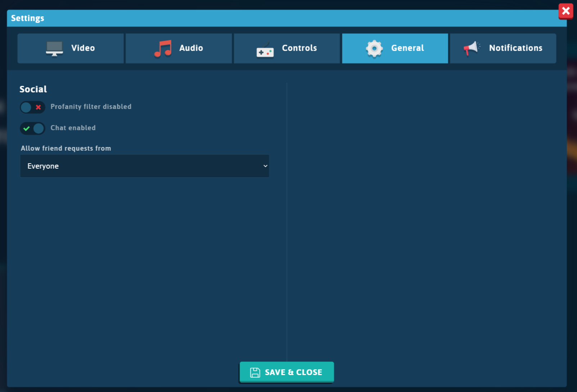The image size is (577, 392).
Task: Click the Settings title bar
Action: pyautogui.click(x=287, y=18)
